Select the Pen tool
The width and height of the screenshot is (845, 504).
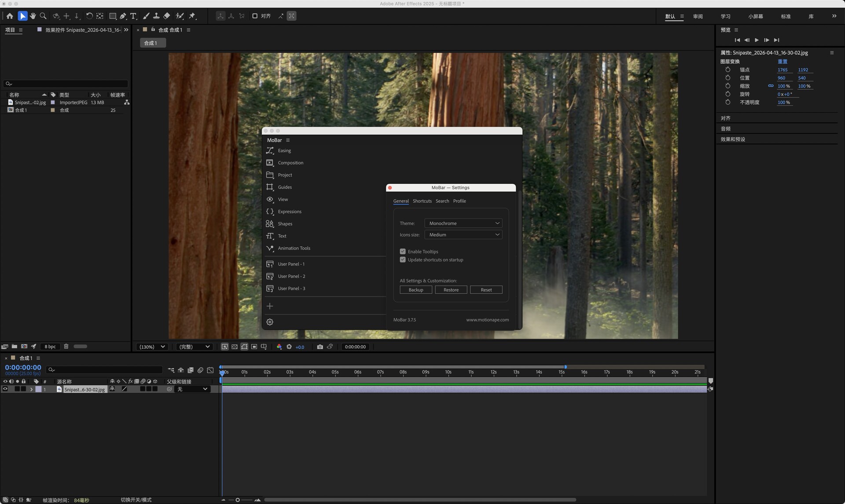(123, 16)
